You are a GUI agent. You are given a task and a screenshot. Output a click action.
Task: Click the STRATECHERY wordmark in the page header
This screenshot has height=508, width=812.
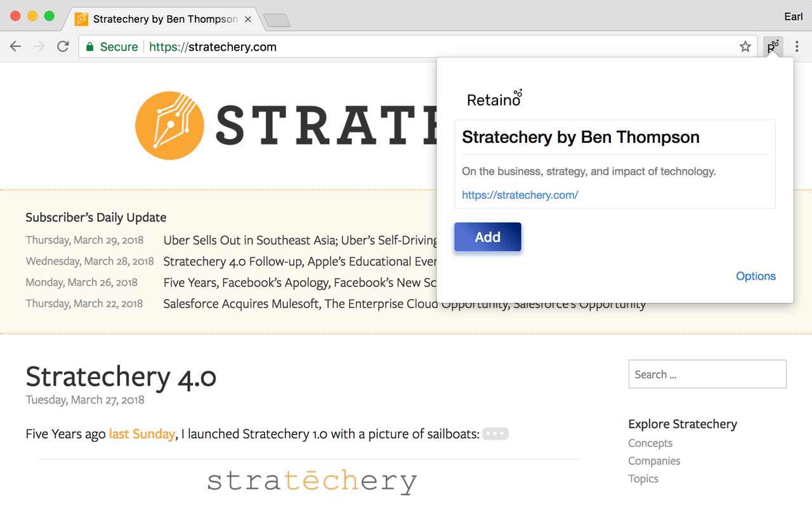click(x=326, y=125)
